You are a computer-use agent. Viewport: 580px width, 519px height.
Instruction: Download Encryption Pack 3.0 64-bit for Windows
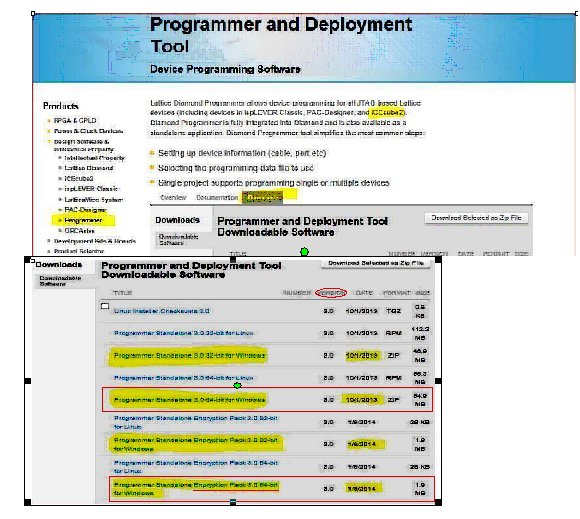click(196, 489)
